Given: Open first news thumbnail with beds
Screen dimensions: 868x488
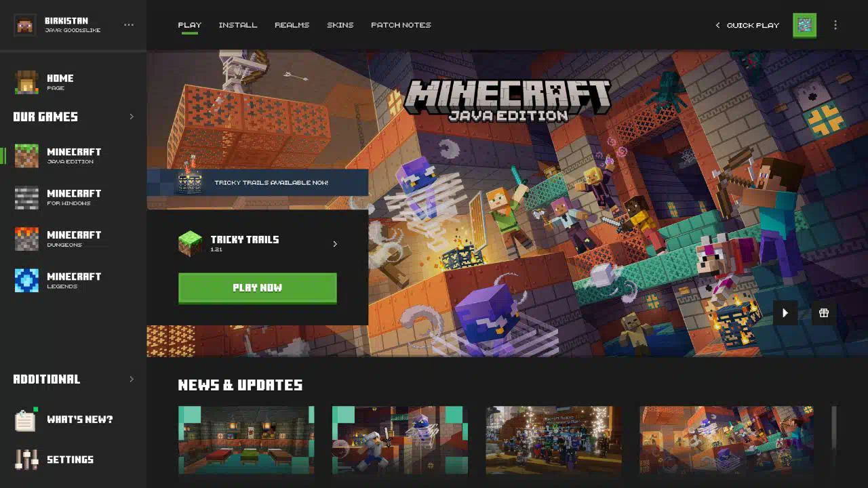Looking at the screenshot, I should [x=246, y=440].
